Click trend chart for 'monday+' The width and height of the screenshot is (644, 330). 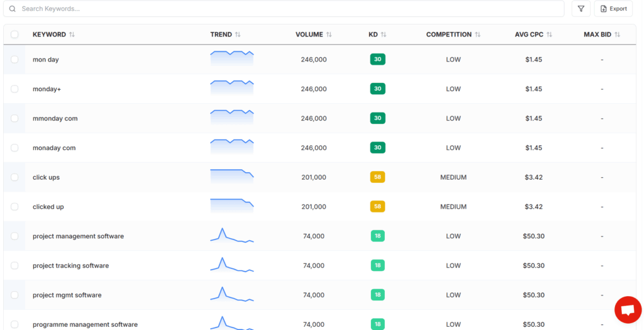[x=231, y=88]
